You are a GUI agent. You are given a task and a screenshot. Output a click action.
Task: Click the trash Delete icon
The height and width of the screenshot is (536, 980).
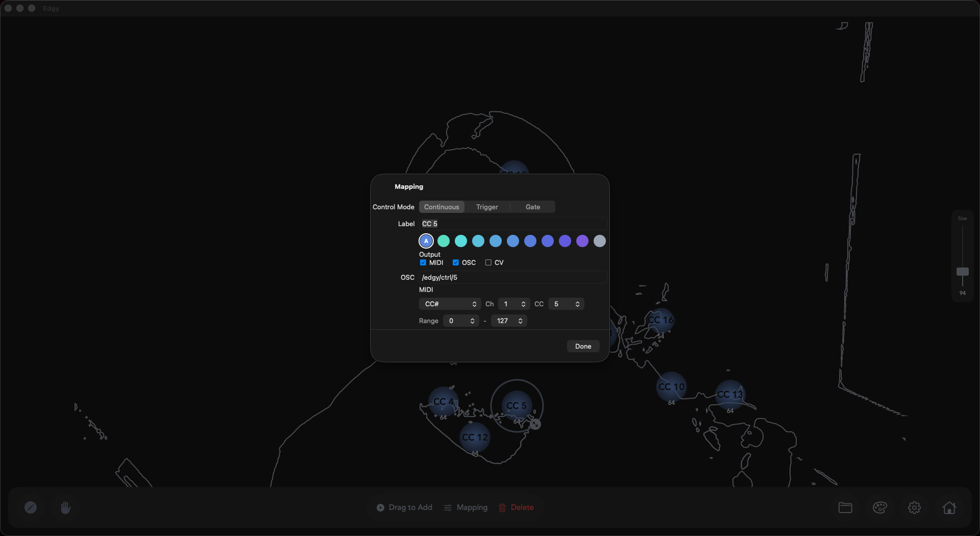point(502,507)
